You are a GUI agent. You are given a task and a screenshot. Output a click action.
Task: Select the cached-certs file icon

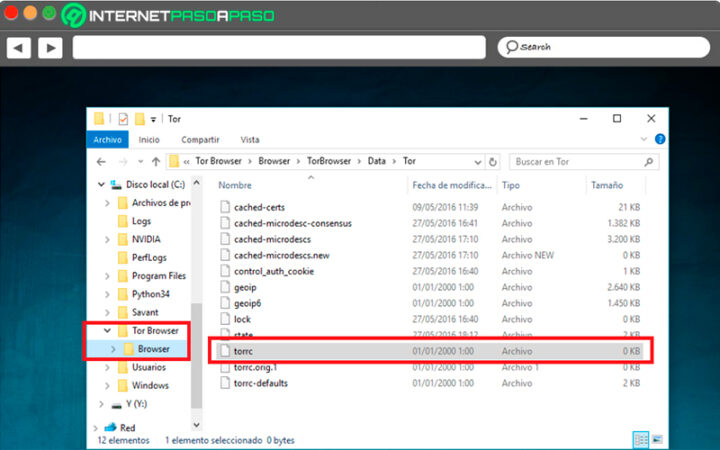click(x=225, y=207)
